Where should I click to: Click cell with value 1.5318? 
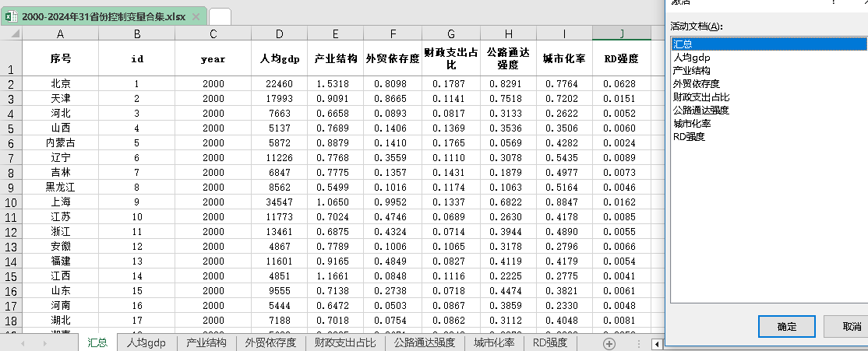point(336,84)
